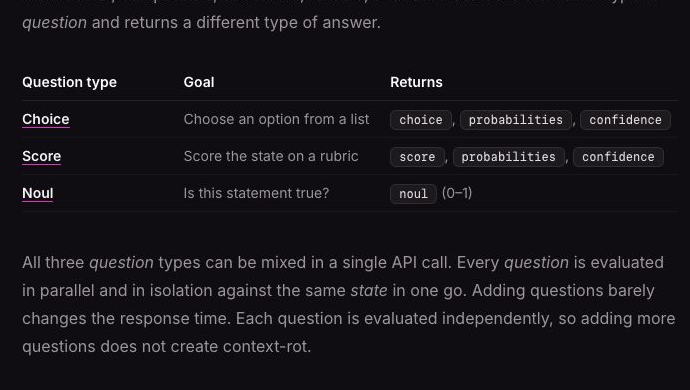690x390 pixels.
Task: Open the Noul question type link
Action: click(38, 193)
